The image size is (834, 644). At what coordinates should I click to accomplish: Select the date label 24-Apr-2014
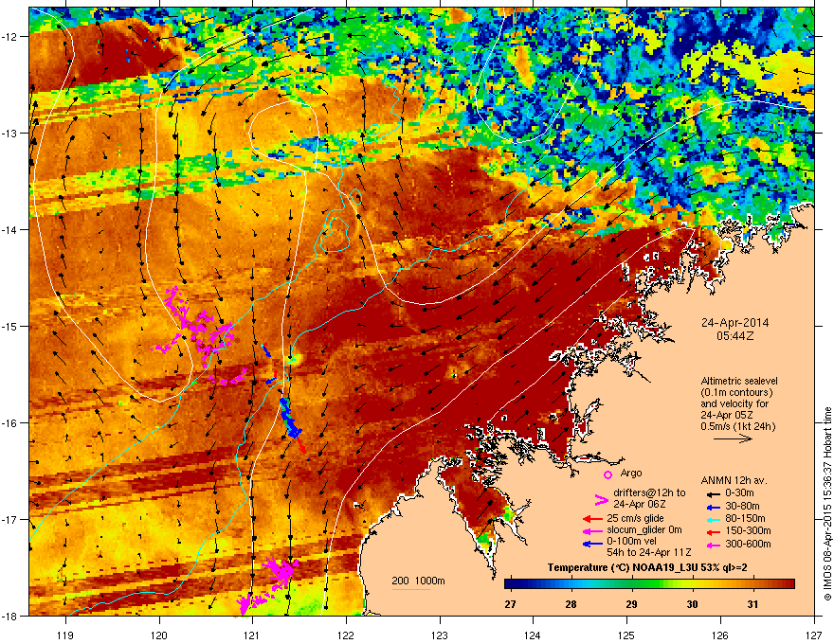(734, 323)
